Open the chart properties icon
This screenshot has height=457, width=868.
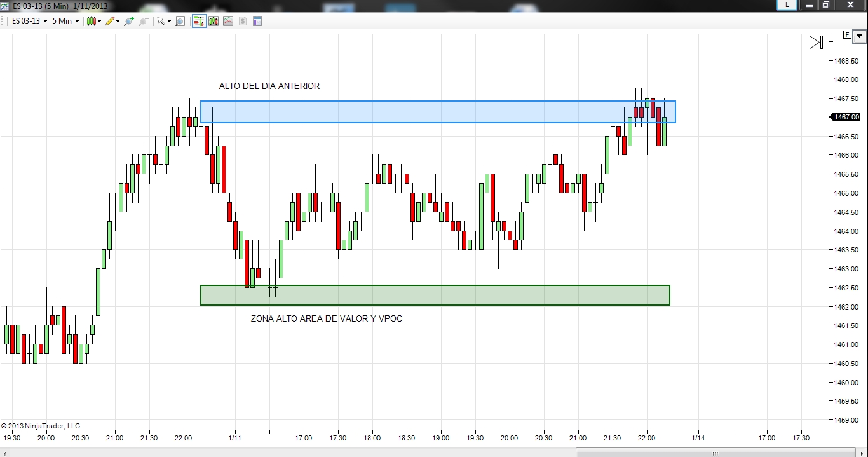pos(257,21)
